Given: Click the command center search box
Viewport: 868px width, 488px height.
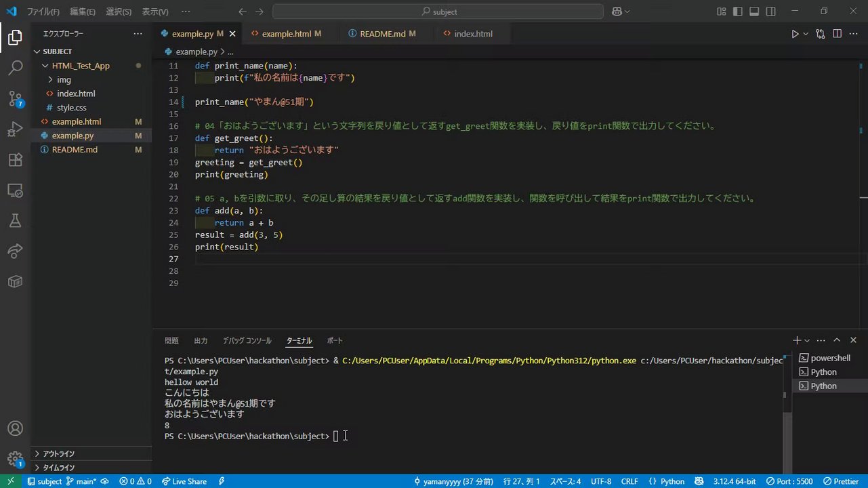Looking at the screenshot, I should (438, 12).
